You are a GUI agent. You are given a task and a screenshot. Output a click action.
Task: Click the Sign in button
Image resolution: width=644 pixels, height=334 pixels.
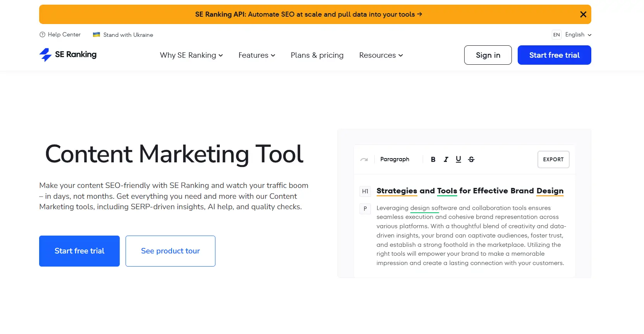pos(488,55)
